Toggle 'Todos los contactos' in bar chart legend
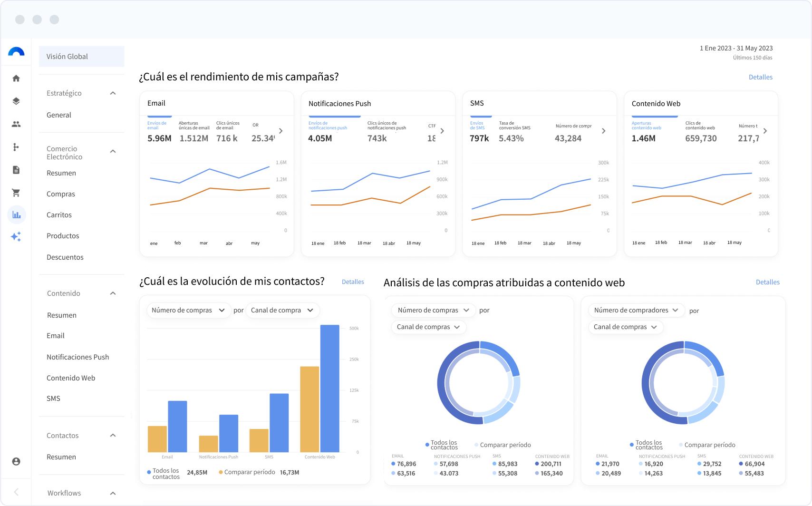 coord(165,474)
